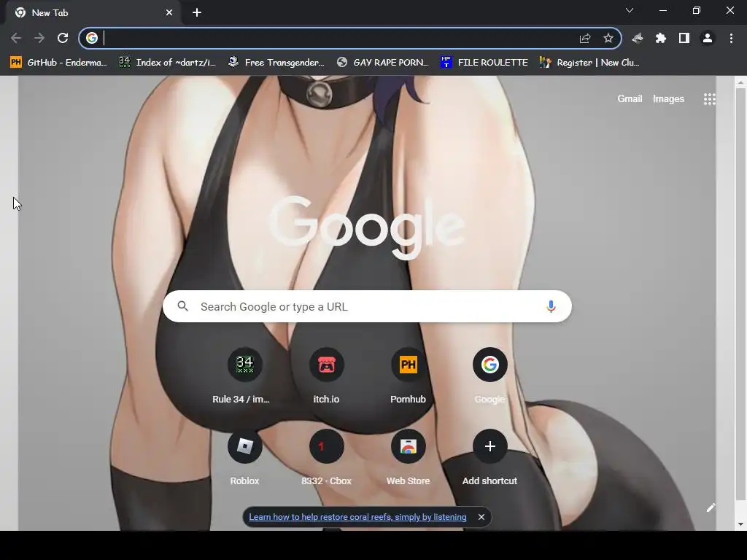Click the browser forward arrow
The height and width of the screenshot is (560, 747).
point(39,38)
